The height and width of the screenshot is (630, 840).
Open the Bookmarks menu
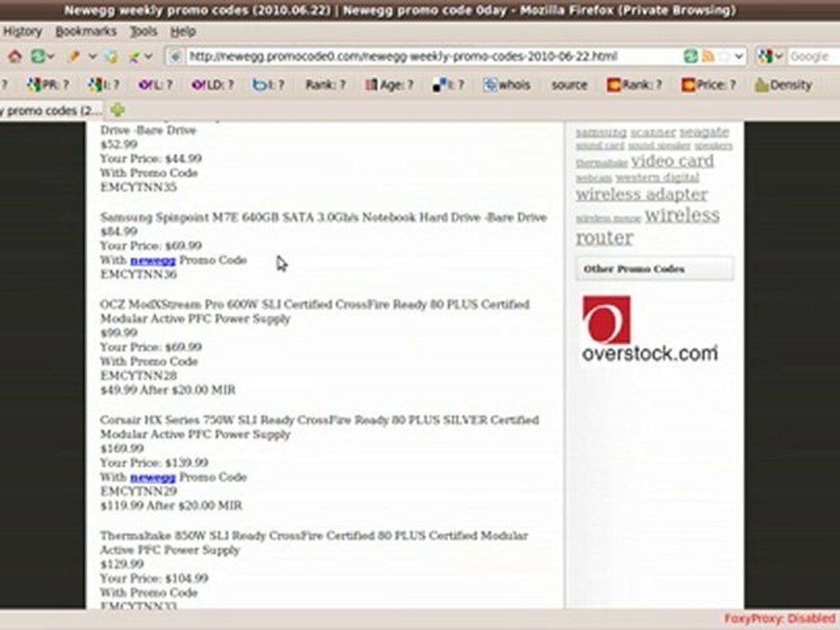coord(86,32)
